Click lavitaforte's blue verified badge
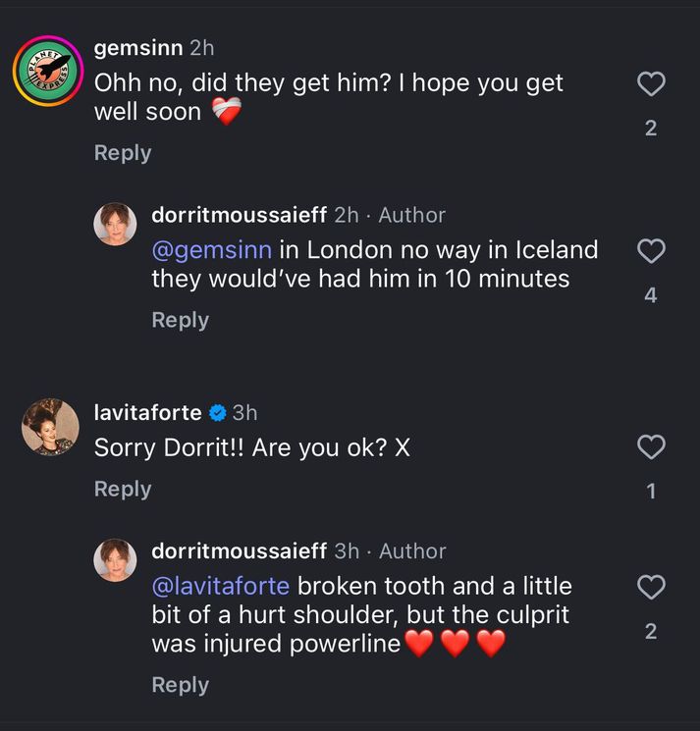Screen dimensions: 700x731 tap(218, 413)
